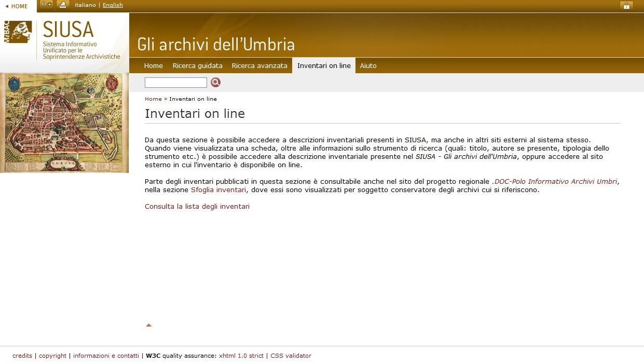The image size is (644, 364).
Task: Click the padlock login icon
Action: (626, 6)
